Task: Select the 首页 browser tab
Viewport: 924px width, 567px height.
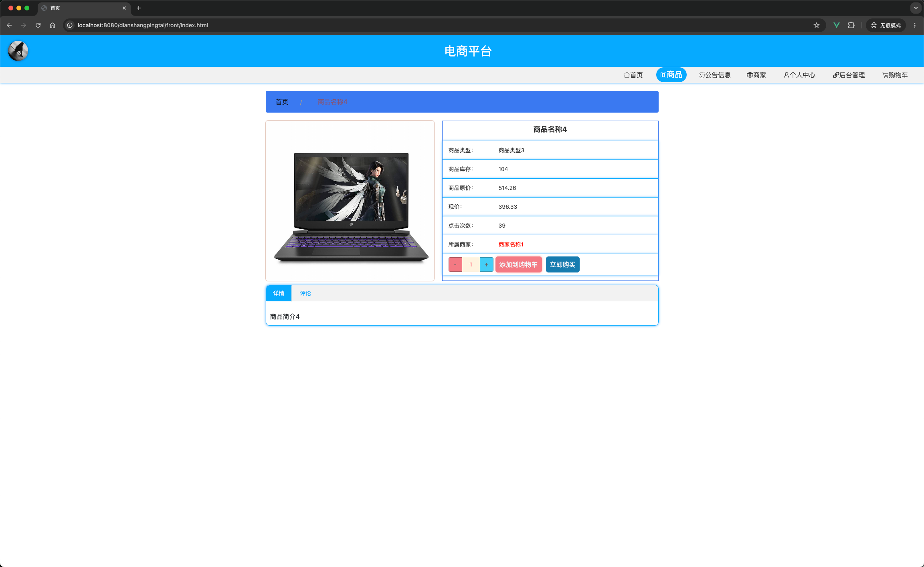Action: tap(84, 8)
